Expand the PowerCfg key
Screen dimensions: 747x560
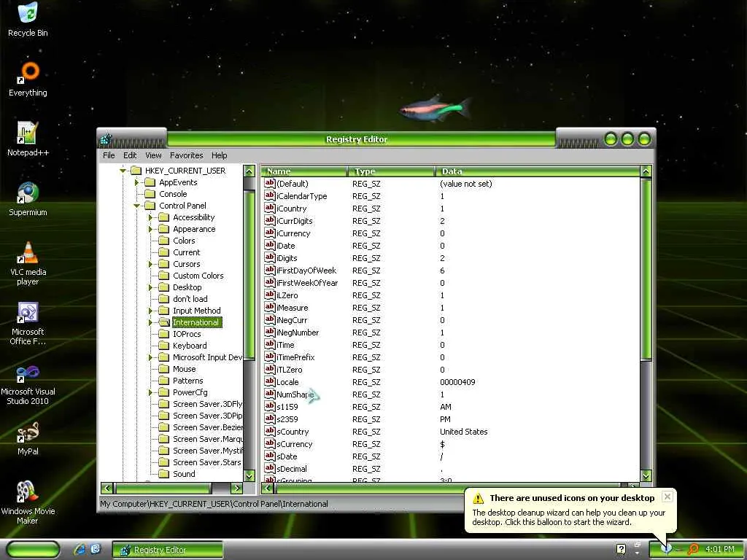(150, 392)
